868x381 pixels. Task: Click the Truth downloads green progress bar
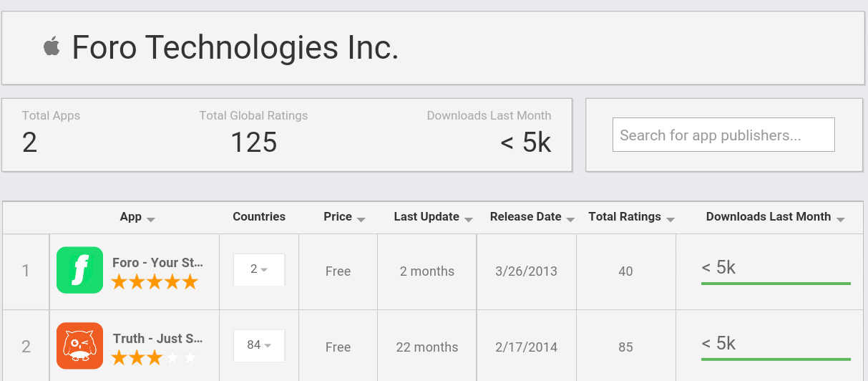[776, 359]
